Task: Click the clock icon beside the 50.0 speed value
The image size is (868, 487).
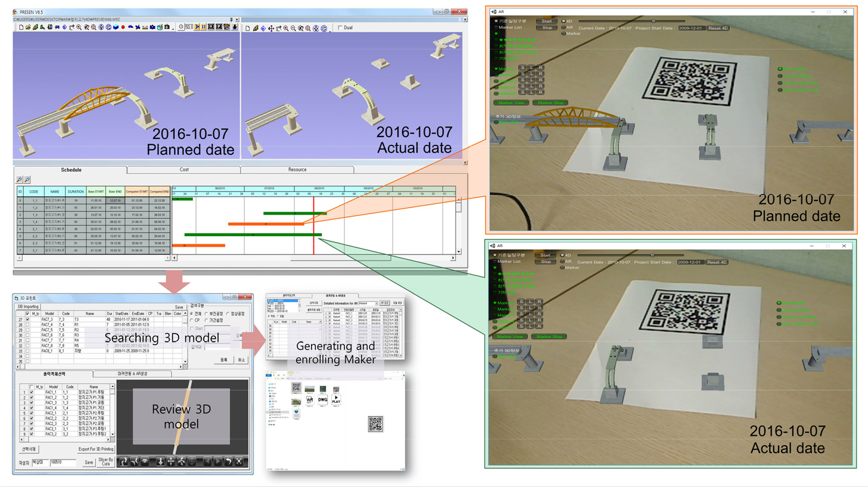Action: coord(181,27)
